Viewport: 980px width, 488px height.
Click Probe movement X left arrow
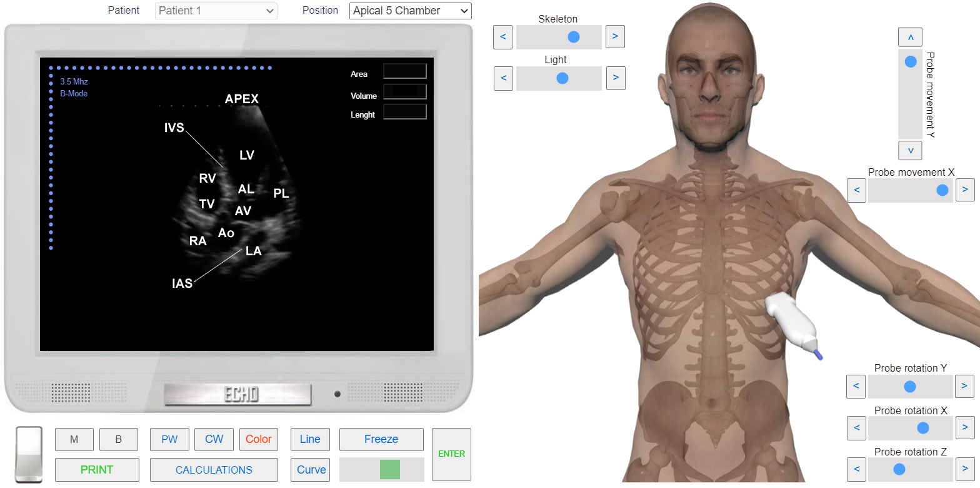point(856,190)
